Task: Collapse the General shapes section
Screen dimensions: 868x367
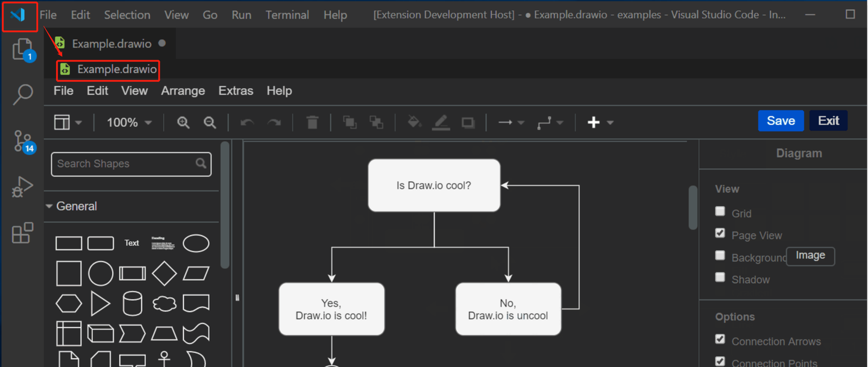Action: pyautogui.click(x=72, y=206)
